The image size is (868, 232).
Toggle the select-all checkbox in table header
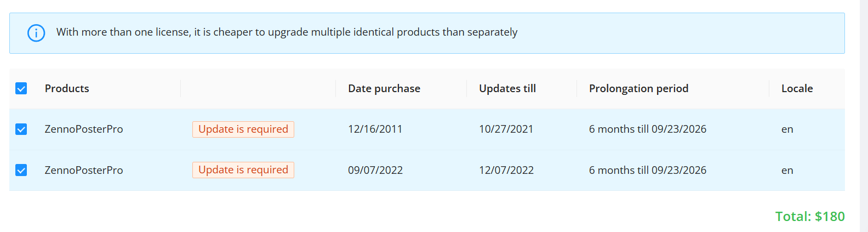tap(21, 88)
